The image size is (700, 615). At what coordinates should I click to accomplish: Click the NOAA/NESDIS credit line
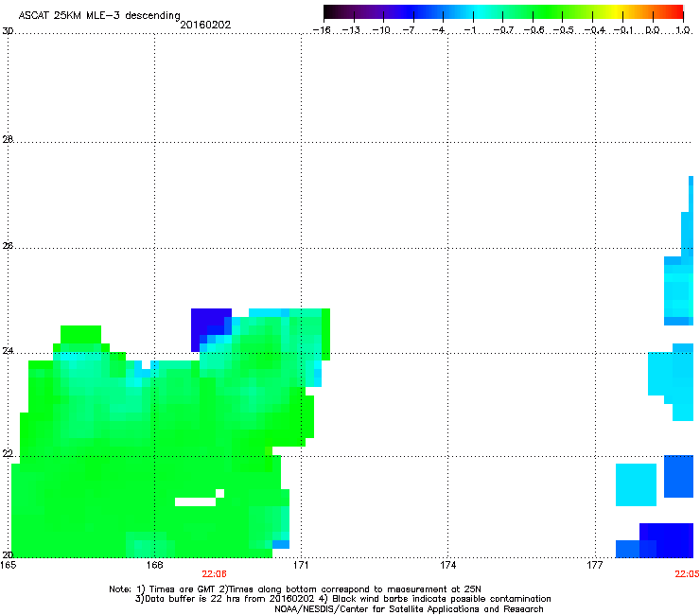pos(409,609)
